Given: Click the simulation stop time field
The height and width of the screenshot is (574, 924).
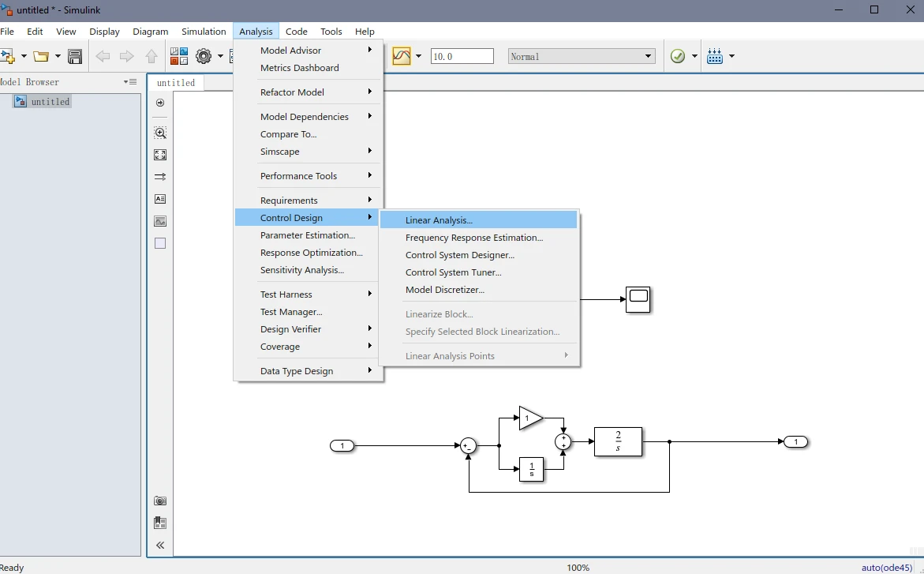Looking at the screenshot, I should click(462, 56).
